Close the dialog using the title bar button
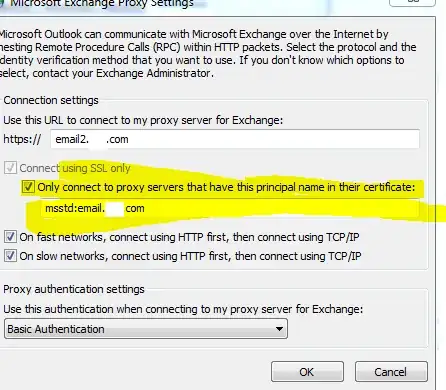 pos(413,3)
